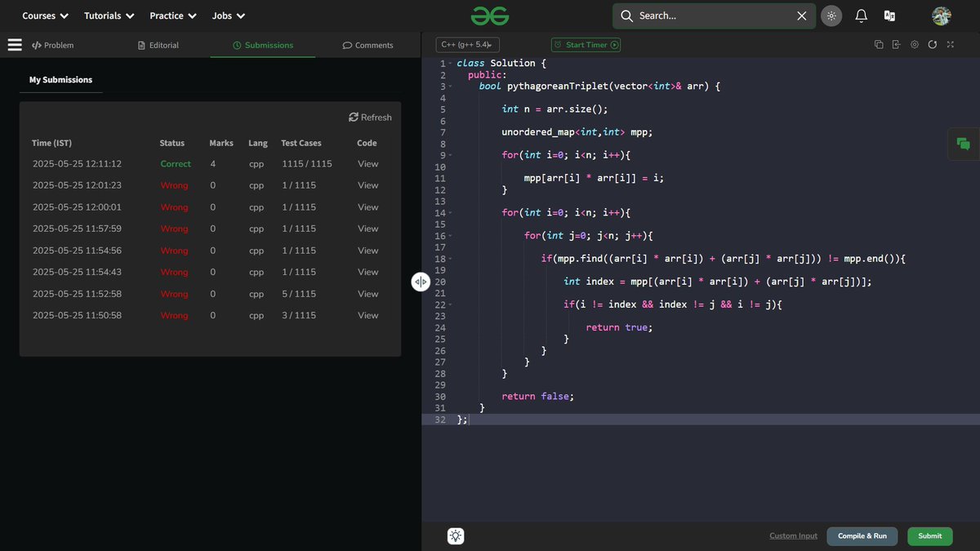Place the cursor on 'return false;' line

coord(537,397)
